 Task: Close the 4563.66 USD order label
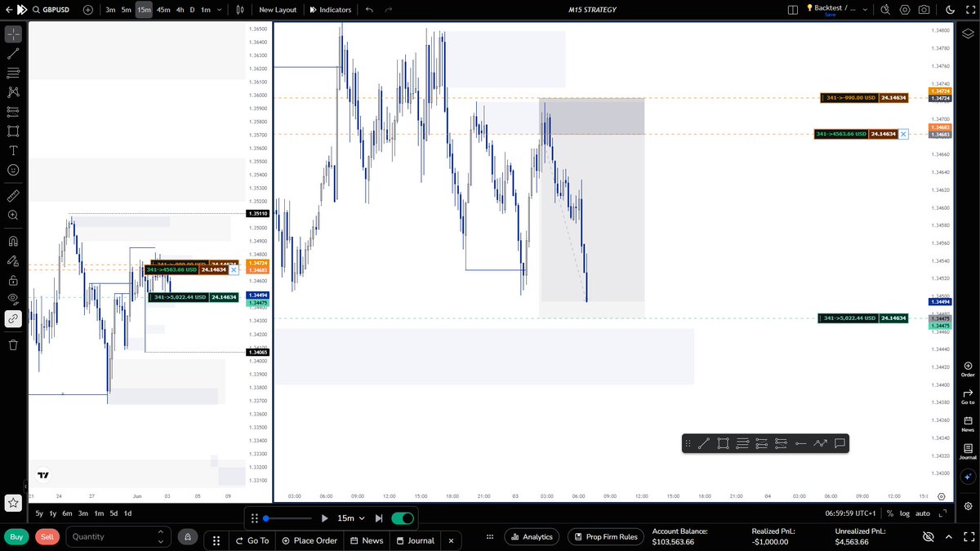point(903,134)
